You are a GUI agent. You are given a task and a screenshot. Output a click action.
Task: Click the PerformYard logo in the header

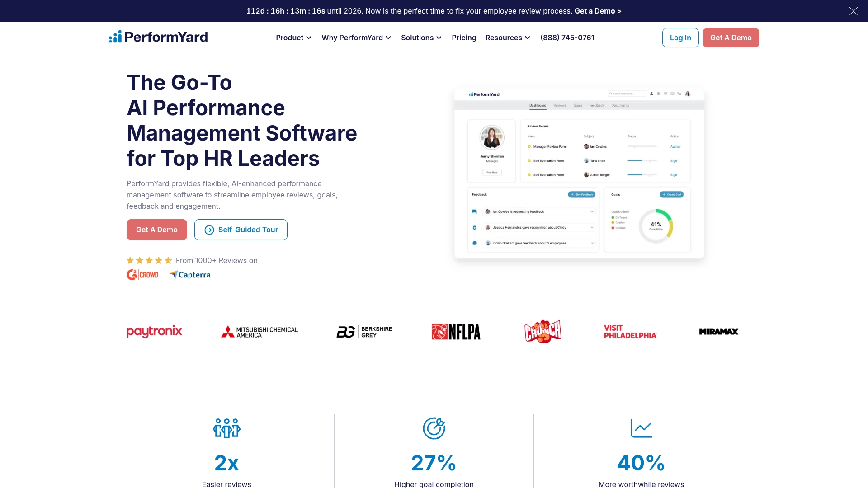(x=158, y=37)
